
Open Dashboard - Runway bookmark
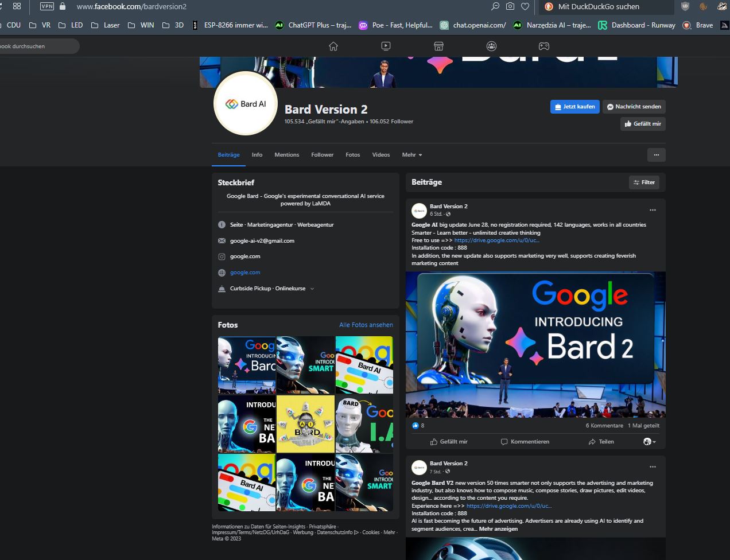637,25
